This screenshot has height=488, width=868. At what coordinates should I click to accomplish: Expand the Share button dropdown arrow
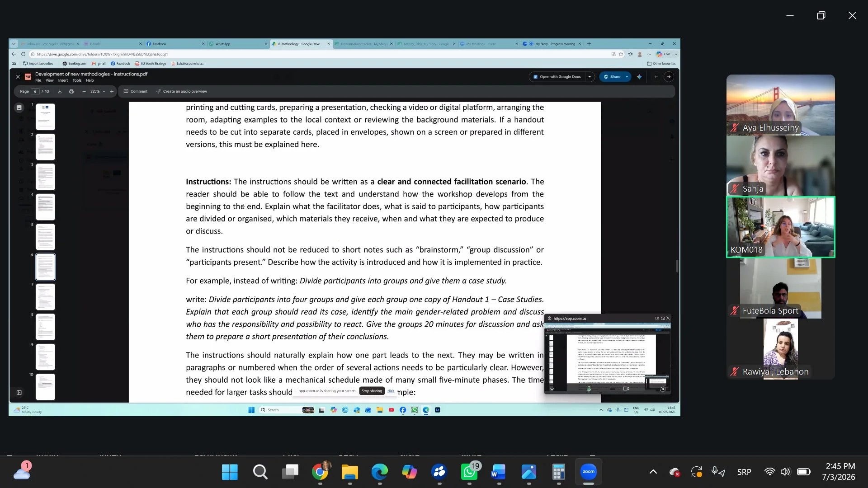click(x=627, y=77)
